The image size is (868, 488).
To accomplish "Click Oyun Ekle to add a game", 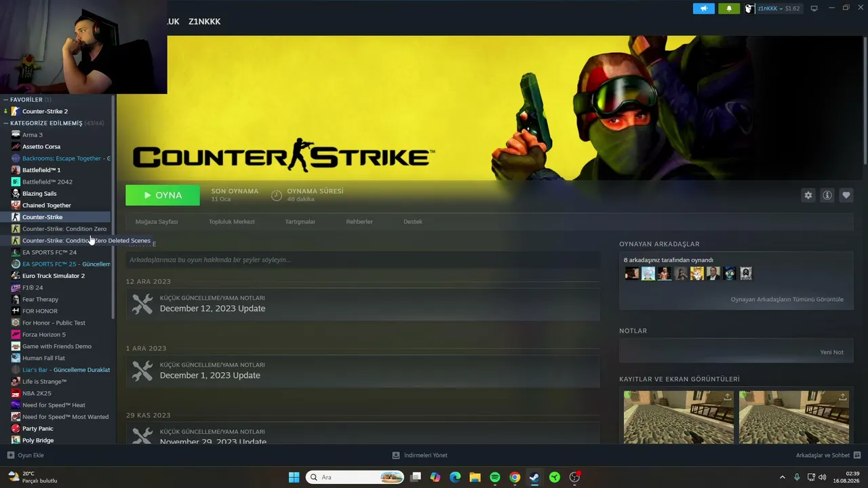I will coord(25,455).
